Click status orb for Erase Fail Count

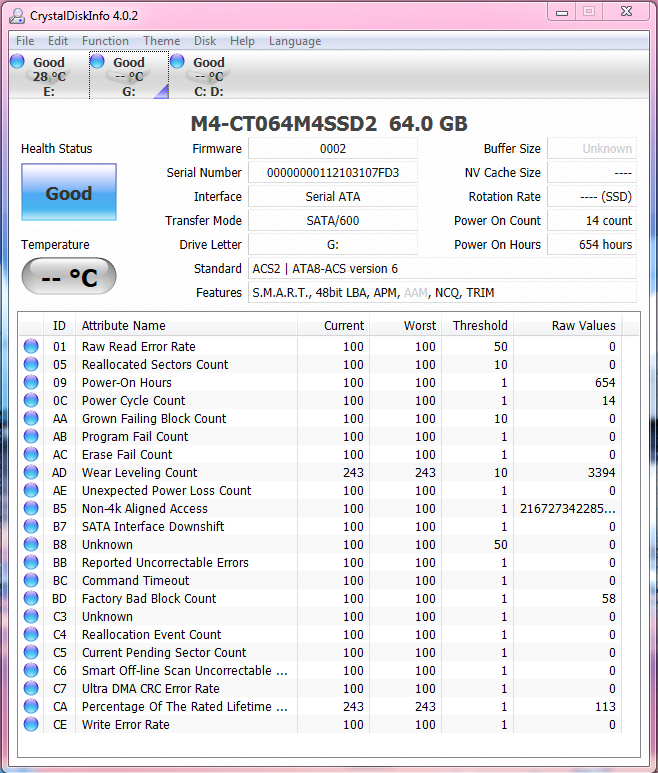point(31,454)
